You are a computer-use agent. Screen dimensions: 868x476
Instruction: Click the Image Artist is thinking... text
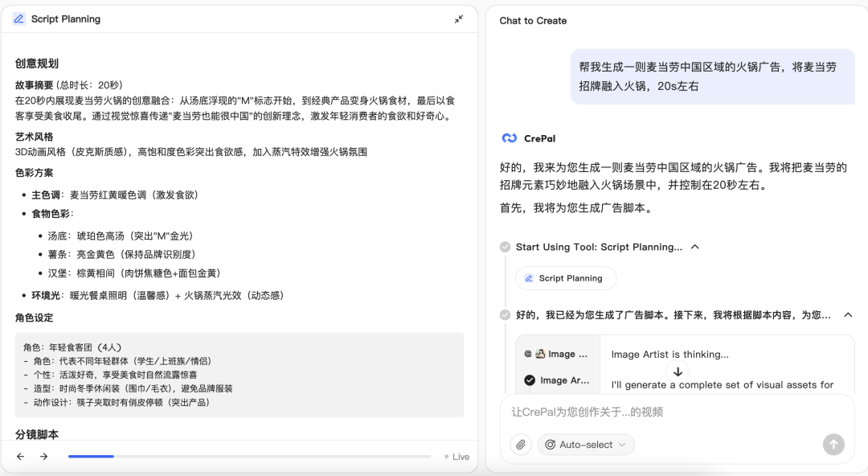pyautogui.click(x=669, y=354)
